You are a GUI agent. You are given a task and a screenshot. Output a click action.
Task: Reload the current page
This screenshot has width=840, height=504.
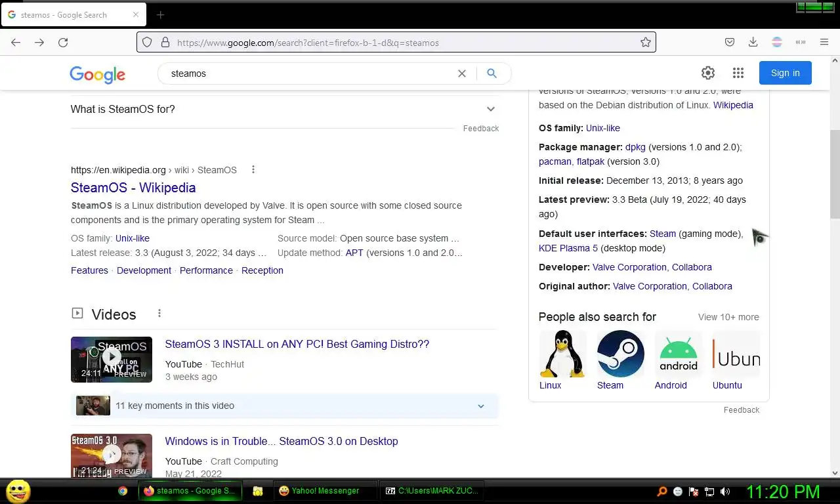(63, 43)
